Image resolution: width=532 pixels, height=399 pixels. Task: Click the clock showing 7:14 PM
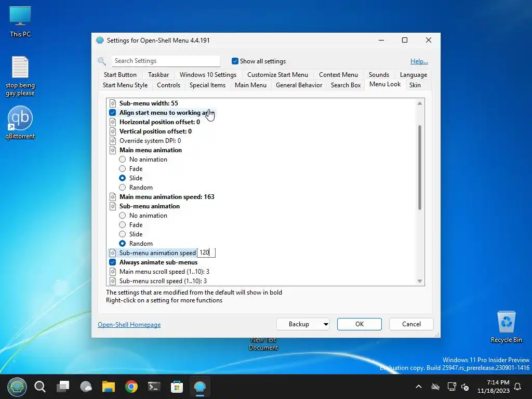(x=494, y=387)
